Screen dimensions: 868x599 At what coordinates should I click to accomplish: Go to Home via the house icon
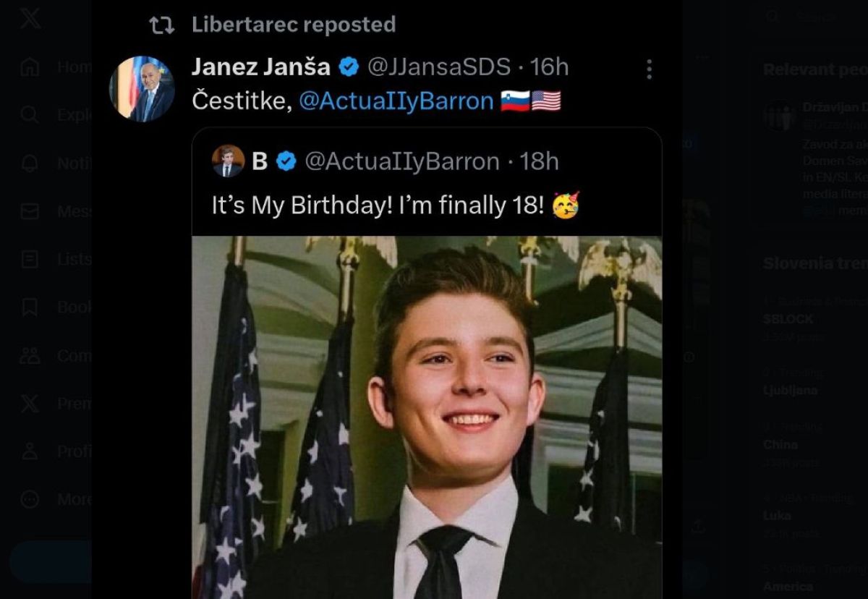pos(30,67)
